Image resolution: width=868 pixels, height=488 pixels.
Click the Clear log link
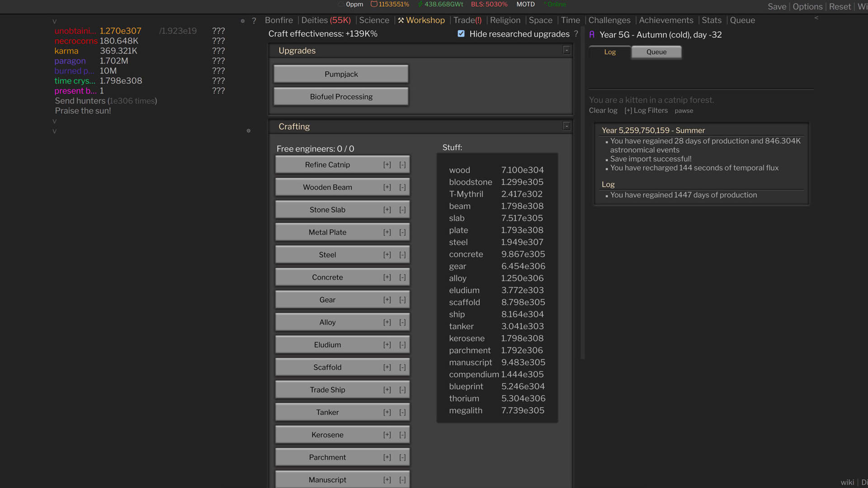(603, 111)
